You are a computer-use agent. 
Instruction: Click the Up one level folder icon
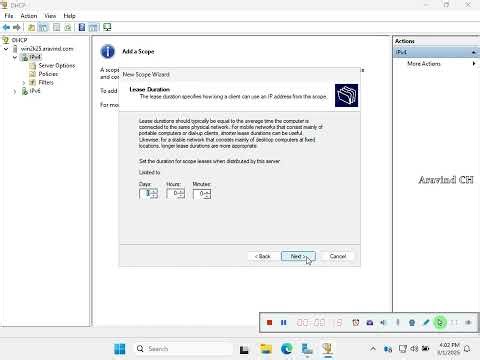coord(31,28)
